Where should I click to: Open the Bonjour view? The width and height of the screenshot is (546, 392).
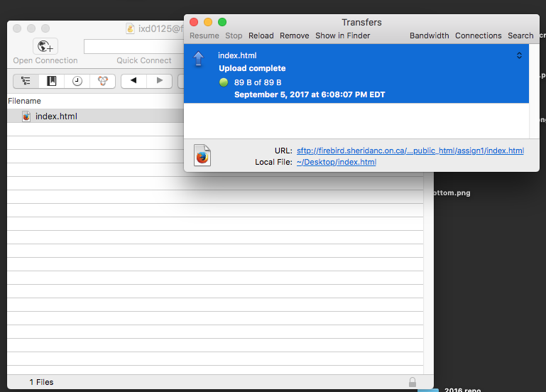click(x=102, y=81)
